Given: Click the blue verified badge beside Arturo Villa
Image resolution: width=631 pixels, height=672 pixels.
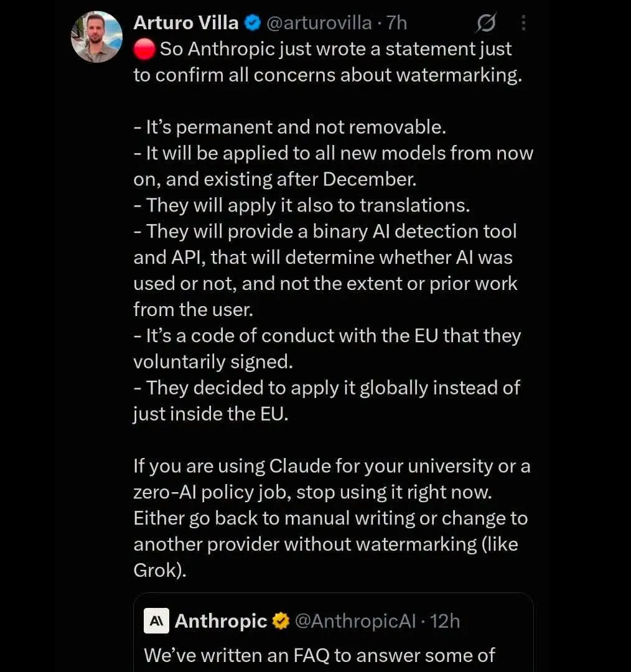Looking at the screenshot, I should coord(253,23).
